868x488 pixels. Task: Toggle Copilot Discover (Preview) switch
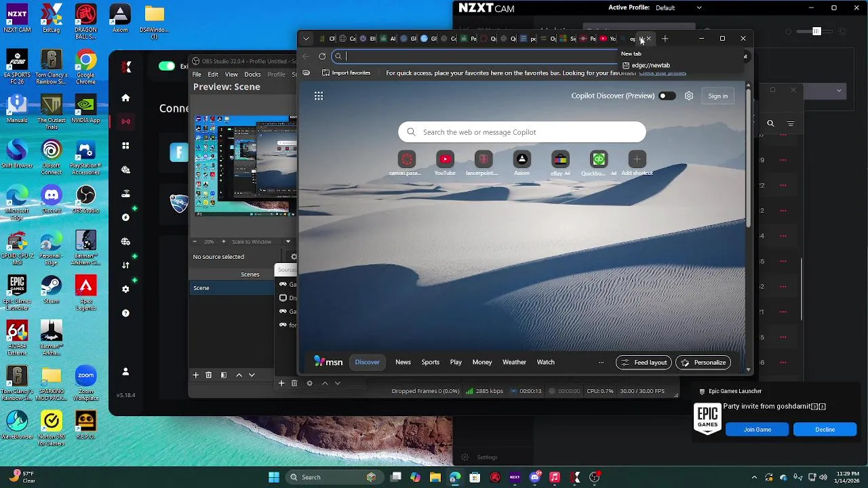(x=667, y=96)
